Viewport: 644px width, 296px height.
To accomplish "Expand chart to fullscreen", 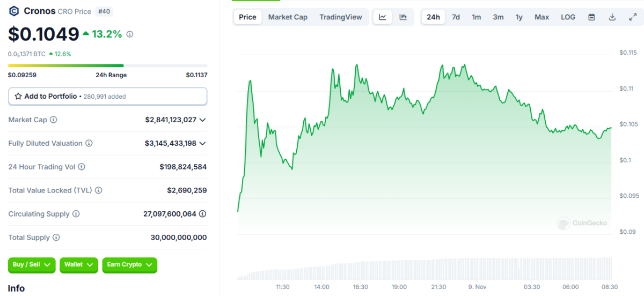I will click(633, 17).
